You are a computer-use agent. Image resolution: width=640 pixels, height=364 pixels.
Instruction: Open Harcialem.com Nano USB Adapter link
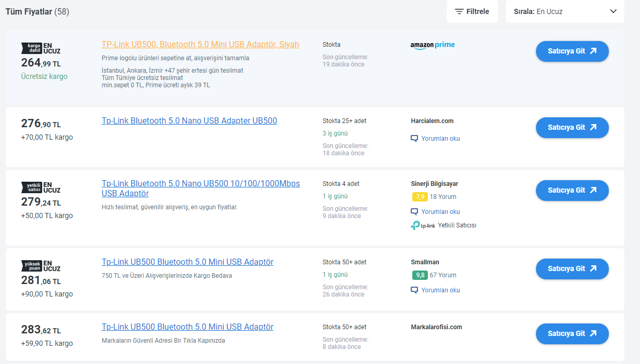(189, 121)
